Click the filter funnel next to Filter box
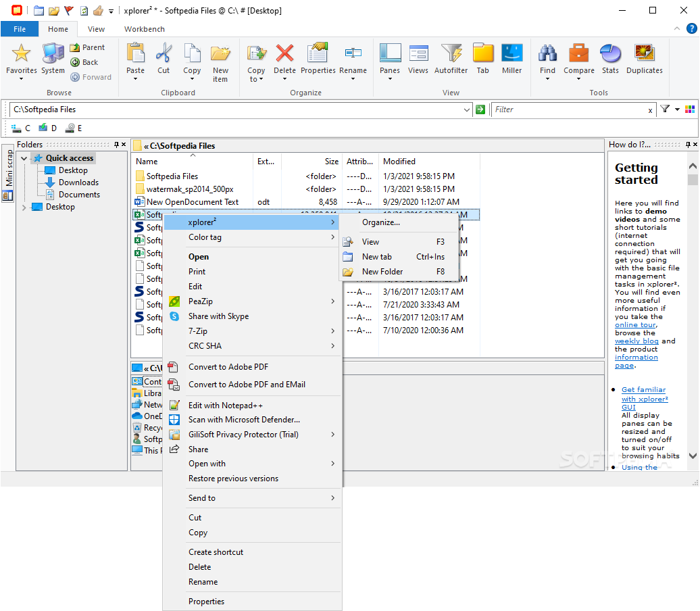The image size is (700, 611). click(x=665, y=109)
